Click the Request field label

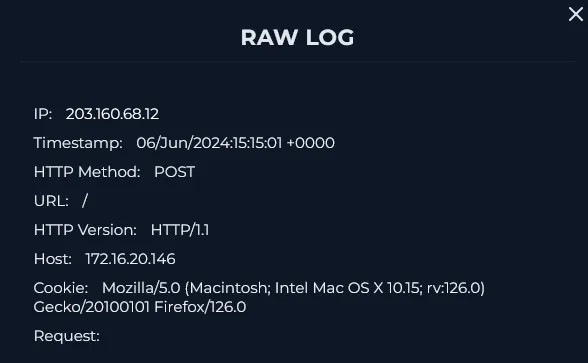click(67, 336)
